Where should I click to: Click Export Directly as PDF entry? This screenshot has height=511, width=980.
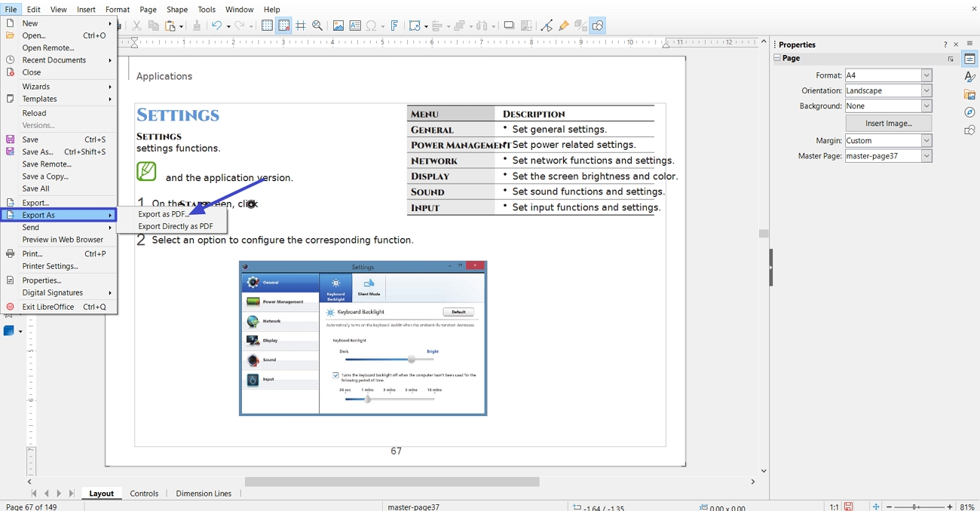[x=176, y=226]
